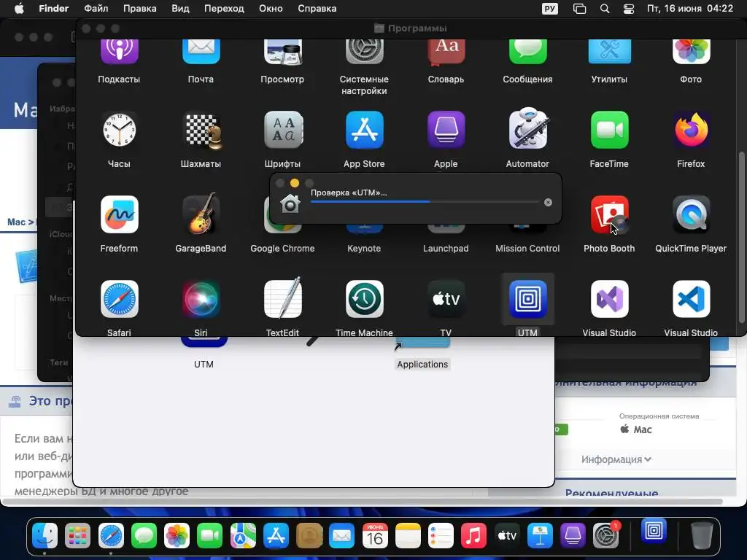The image size is (747, 560).
Task: Open Notes from the Dock
Action: pos(409,537)
